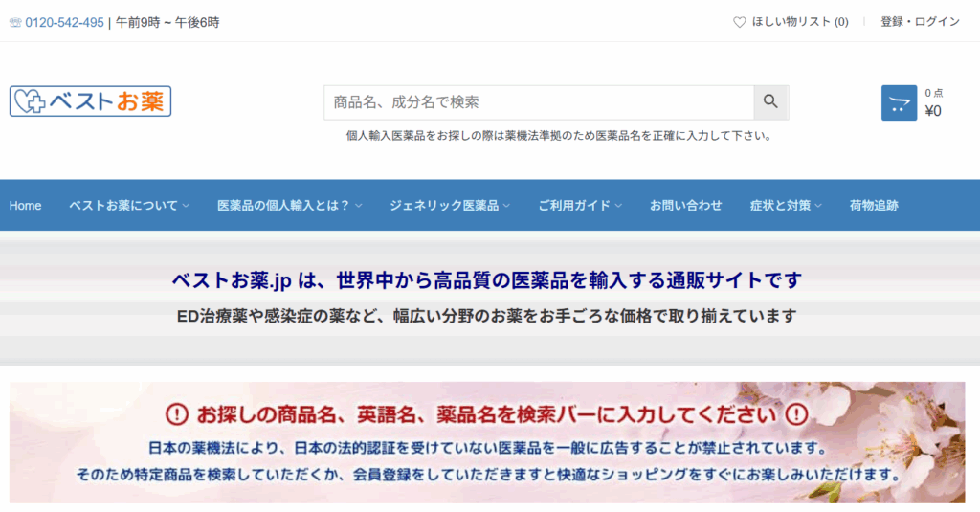
Task: Click the heart wishlist icon
Action: pos(739,22)
